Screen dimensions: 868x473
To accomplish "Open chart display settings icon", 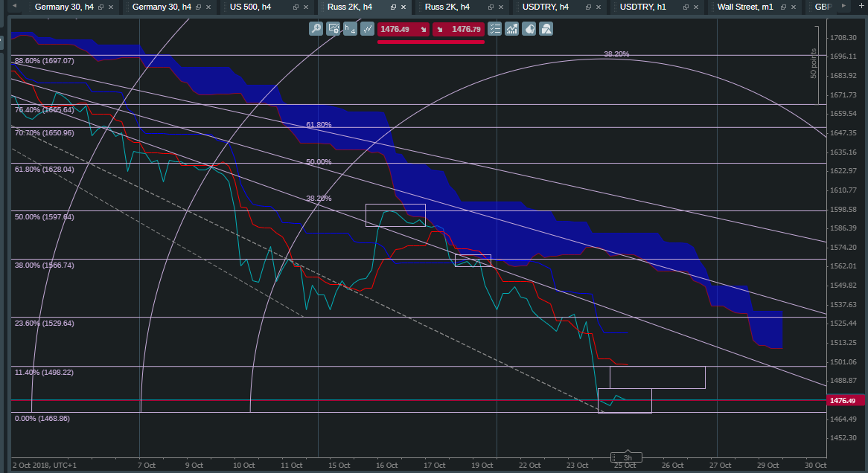I will (x=334, y=29).
